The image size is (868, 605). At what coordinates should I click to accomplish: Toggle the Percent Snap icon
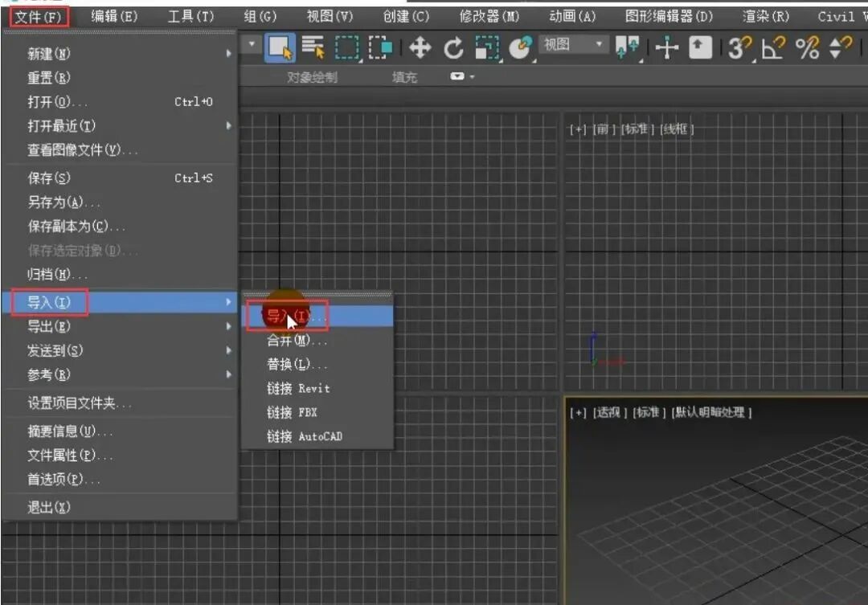tap(807, 48)
